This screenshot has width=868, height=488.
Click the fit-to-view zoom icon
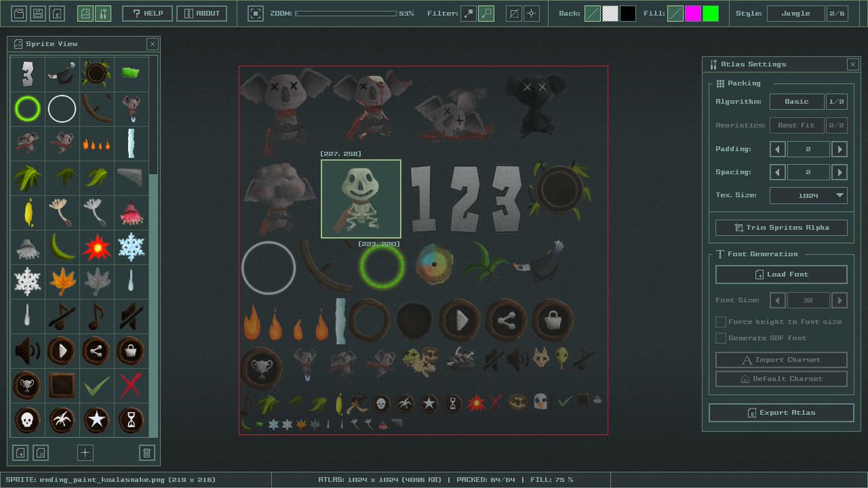[256, 12]
